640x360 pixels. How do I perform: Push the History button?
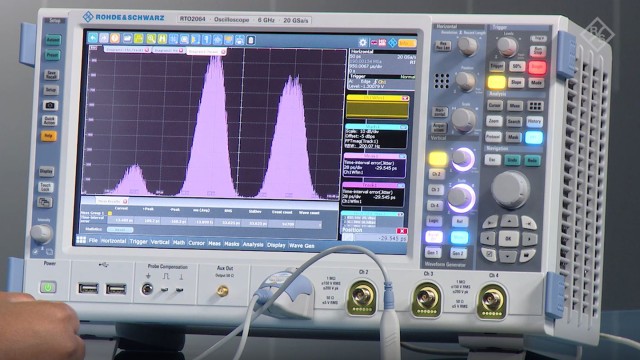[x=534, y=122]
